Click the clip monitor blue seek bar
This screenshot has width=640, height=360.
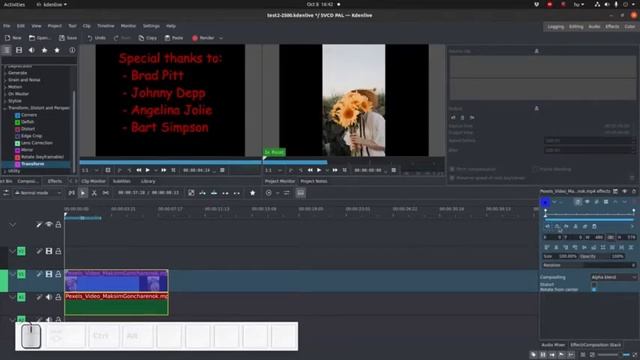point(170,162)
